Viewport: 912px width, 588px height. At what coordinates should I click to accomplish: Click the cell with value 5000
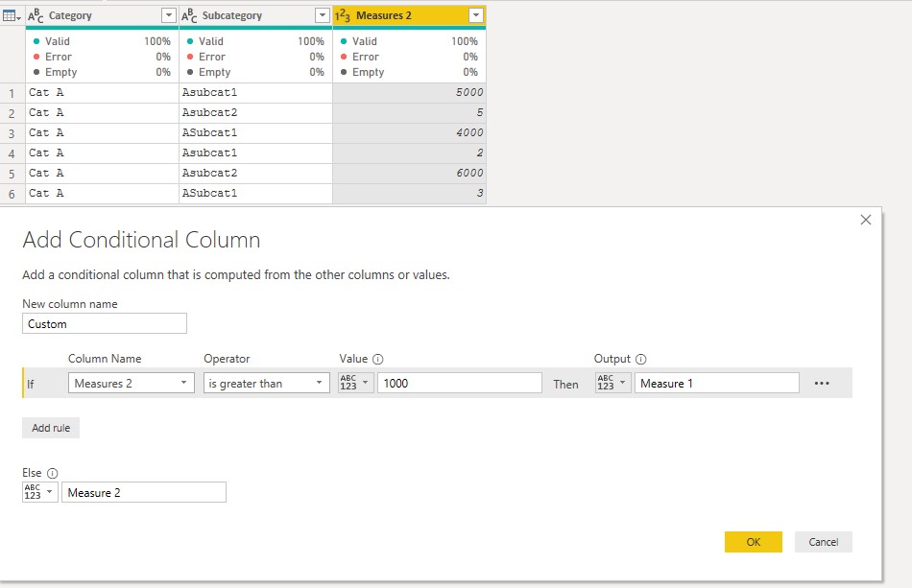click(410, 93)
